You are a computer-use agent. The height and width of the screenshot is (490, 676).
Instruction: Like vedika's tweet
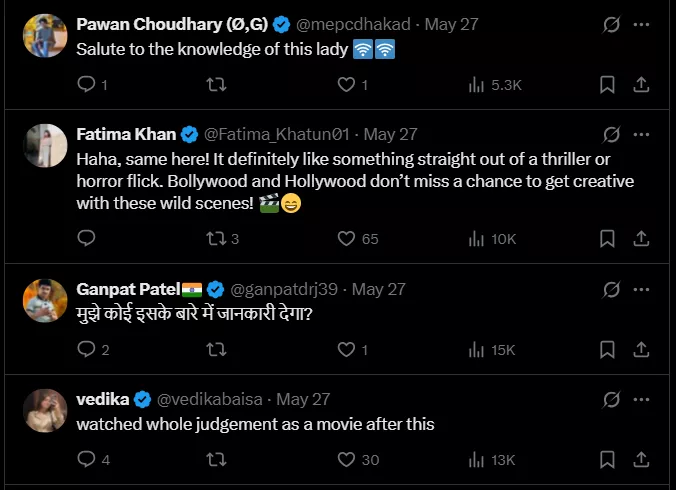point(346,460)
